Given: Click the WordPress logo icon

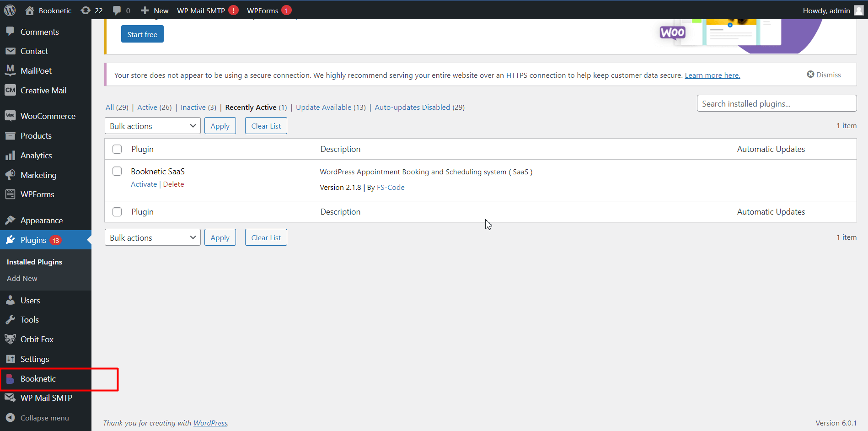Looking at the screenshot, I should (10, 10).
